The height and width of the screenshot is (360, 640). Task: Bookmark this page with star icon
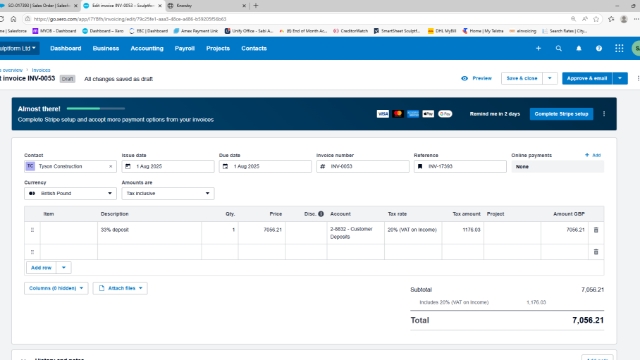click(x=596, y=19)
